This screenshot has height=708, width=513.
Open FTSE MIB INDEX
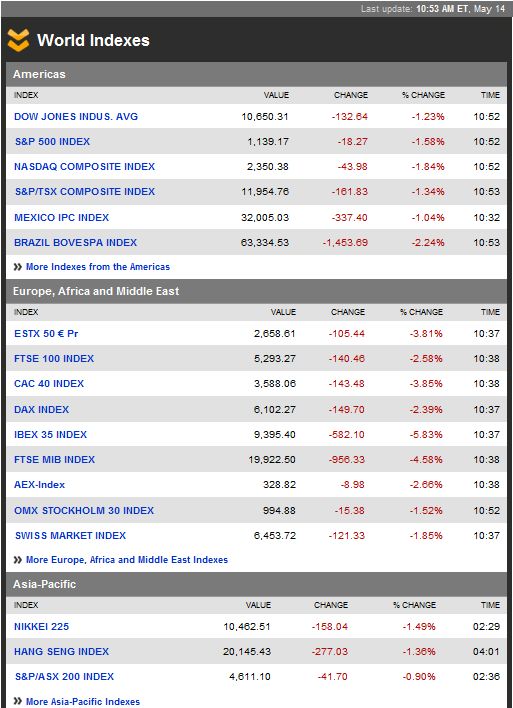(55, 460)
